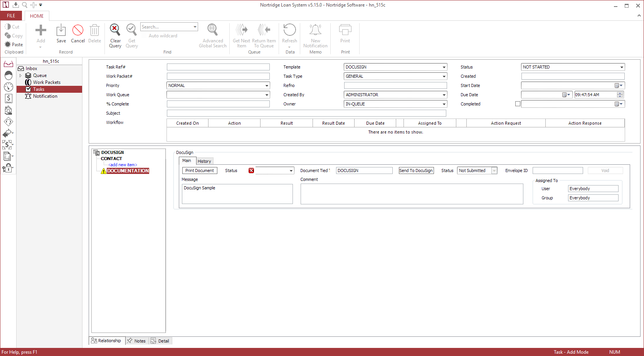Screen dimensions: 644x356
Task: Open the document report sidebar icon
Action: click(8, 156)
